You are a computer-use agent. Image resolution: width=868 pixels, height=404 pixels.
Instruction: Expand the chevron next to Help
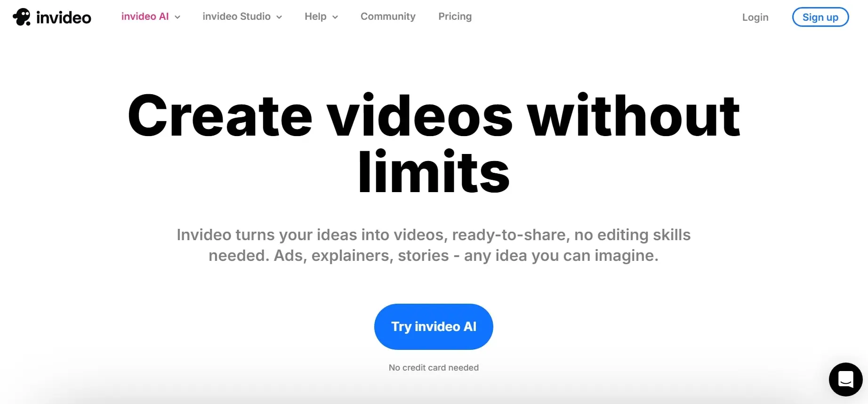[x=335, y=17]
